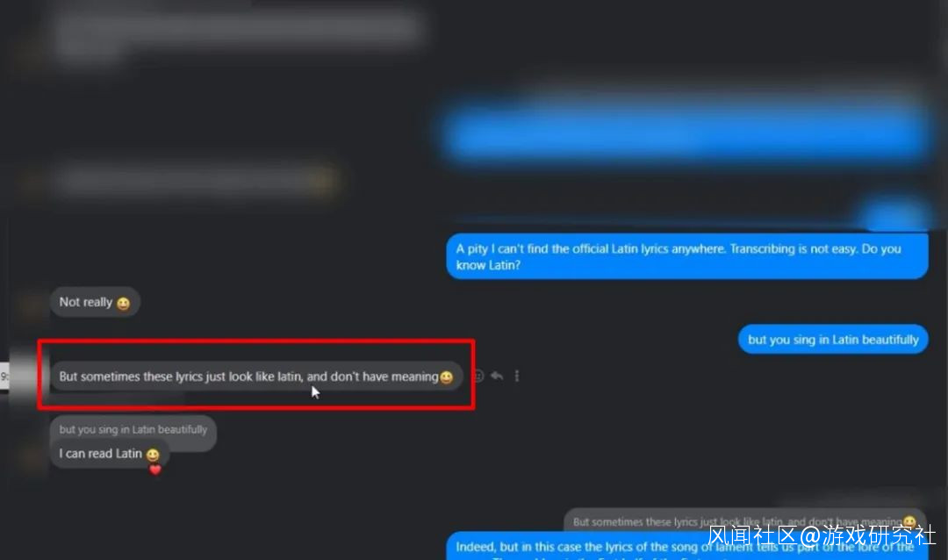The image size is (948, 560).
Task: Click the emoji ending the 'don't have meaning' message
Action: (x=446, y=377)
